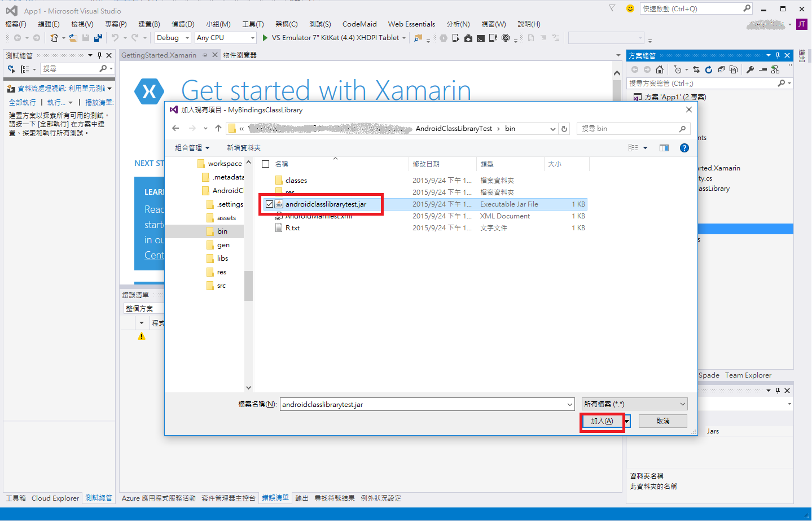812x521 pixels.
Task: Open the CodeMaid menu
Action: (359, 24)
